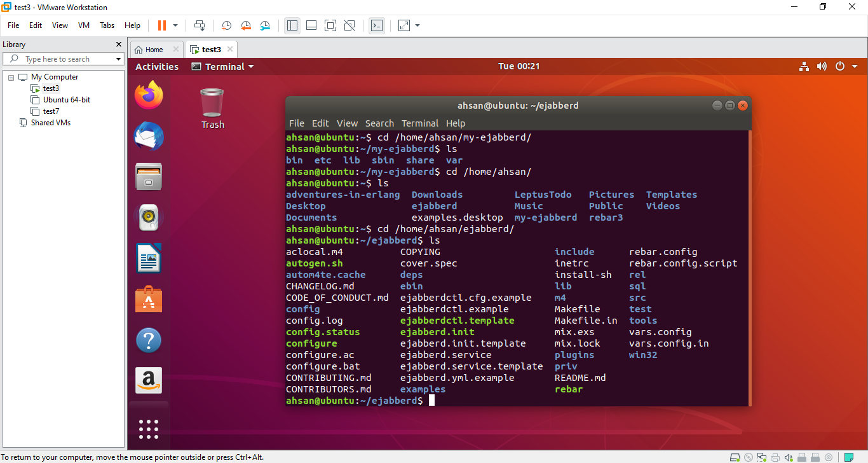Open the clock showing Tue 00:21
868x463 pixels.
click(x=519, y=67)
